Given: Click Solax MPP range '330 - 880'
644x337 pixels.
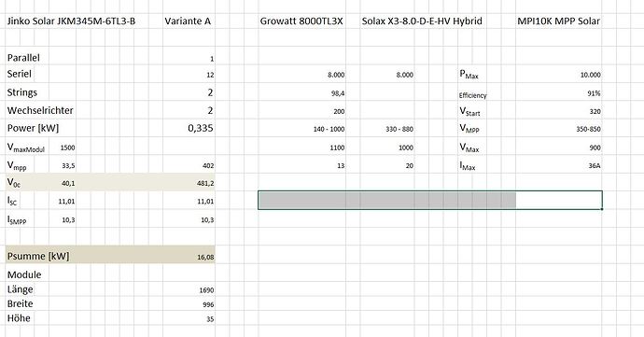Looking at the screenshot, I should 399,129.
